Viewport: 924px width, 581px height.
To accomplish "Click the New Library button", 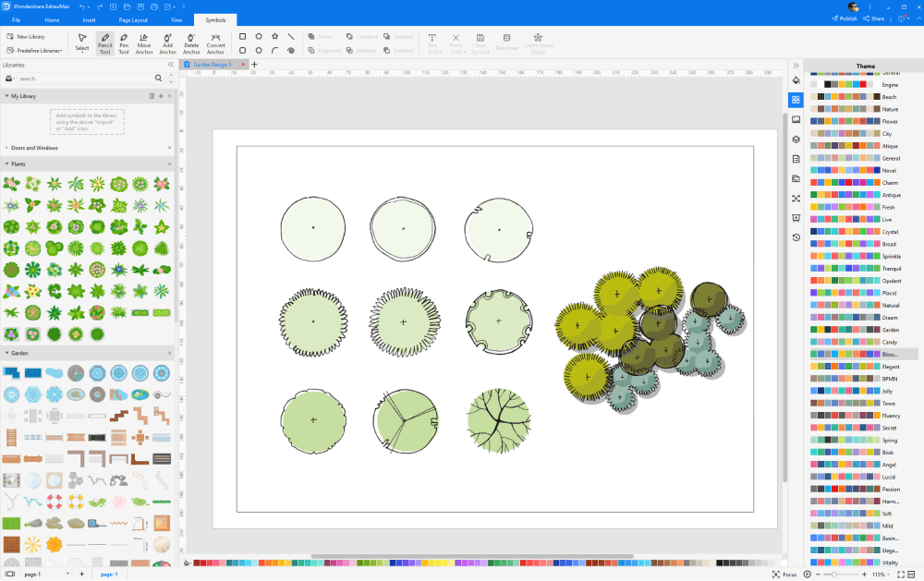I will click(x=26, y=37).
